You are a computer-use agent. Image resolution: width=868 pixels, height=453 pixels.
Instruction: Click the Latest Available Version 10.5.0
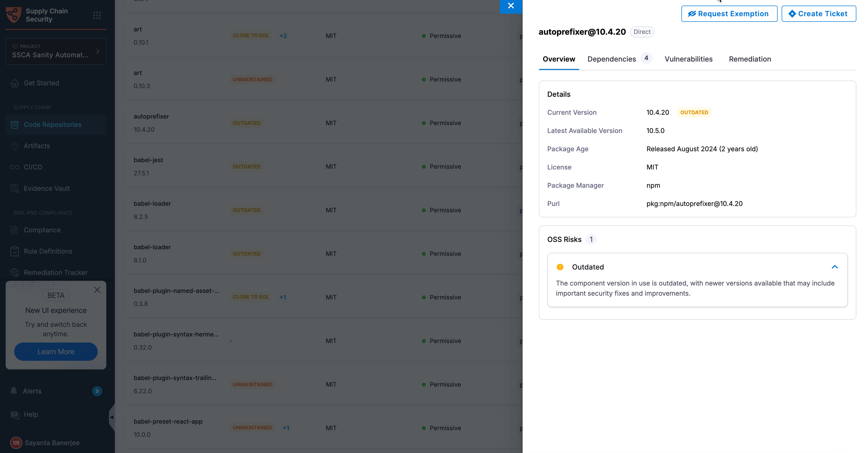pos(655,131)
